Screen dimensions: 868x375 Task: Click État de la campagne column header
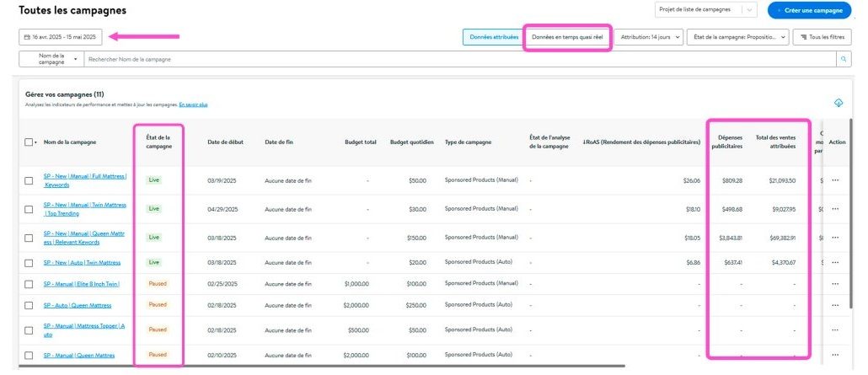(159, 142)
